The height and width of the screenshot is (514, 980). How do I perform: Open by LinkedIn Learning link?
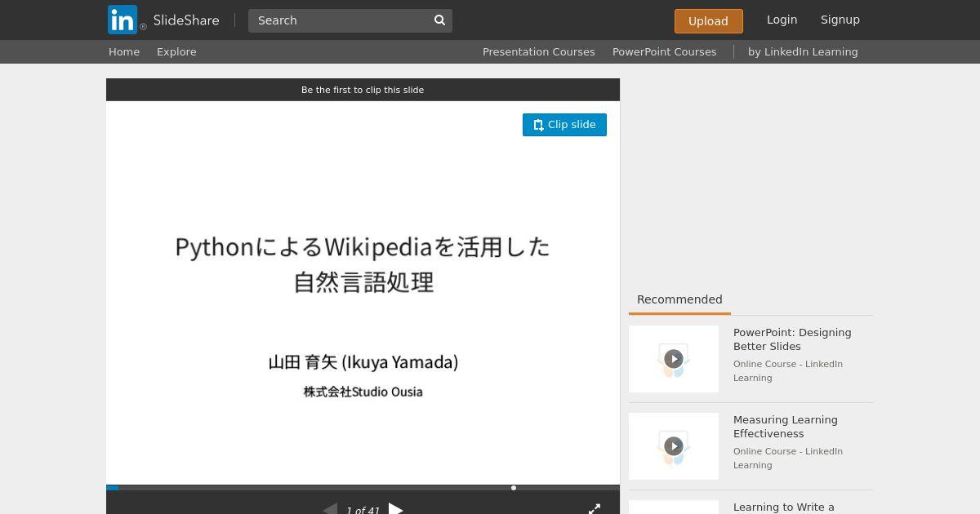point(803,51)
